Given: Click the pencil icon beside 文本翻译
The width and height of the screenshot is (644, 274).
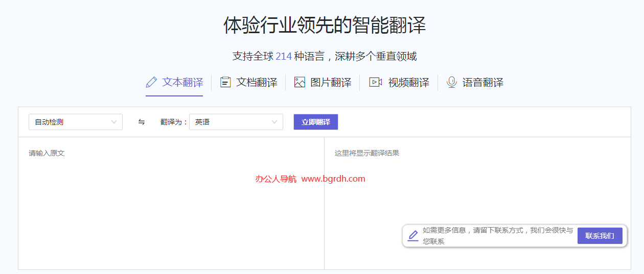Looking at the screenshot, I should tap(151, 82).
